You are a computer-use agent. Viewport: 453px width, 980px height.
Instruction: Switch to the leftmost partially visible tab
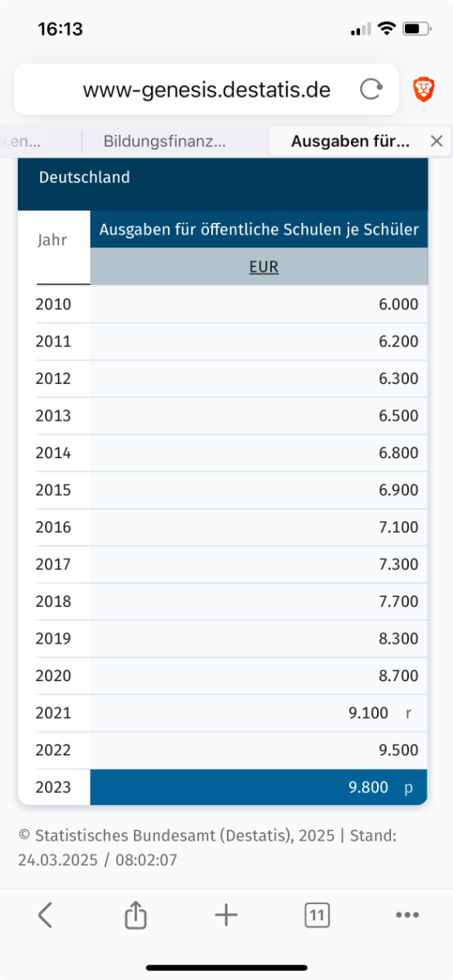click(x=20, y=141)
